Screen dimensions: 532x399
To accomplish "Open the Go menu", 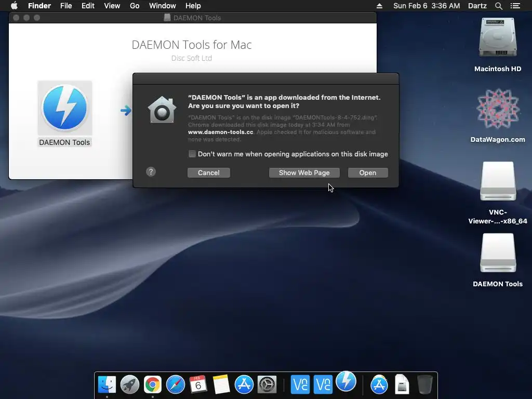I will click(x=135, y=6).
